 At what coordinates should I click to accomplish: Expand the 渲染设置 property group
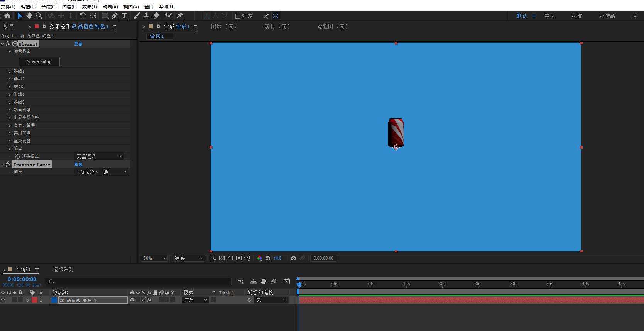[x=10, y=141]
